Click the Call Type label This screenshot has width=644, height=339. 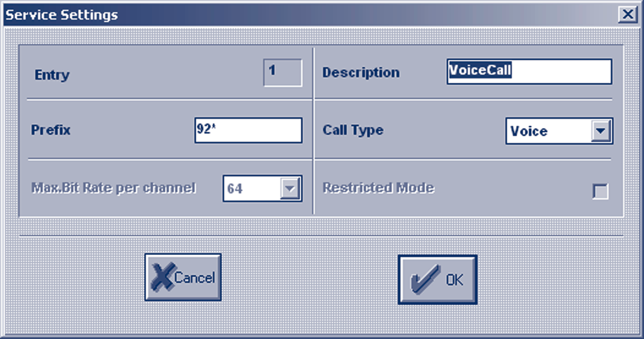click(x=352, y=130)
